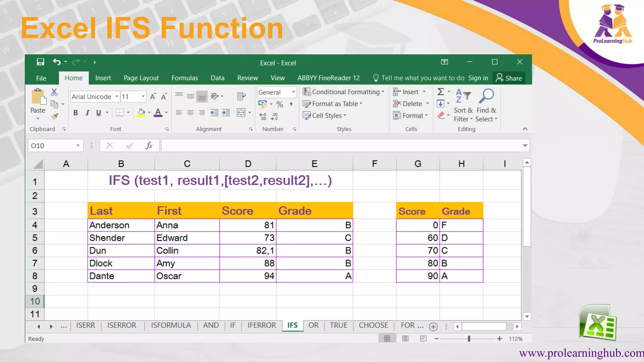Click the Share button
Image resolution: width=644 pixels, height=362 pixels.
509,78
